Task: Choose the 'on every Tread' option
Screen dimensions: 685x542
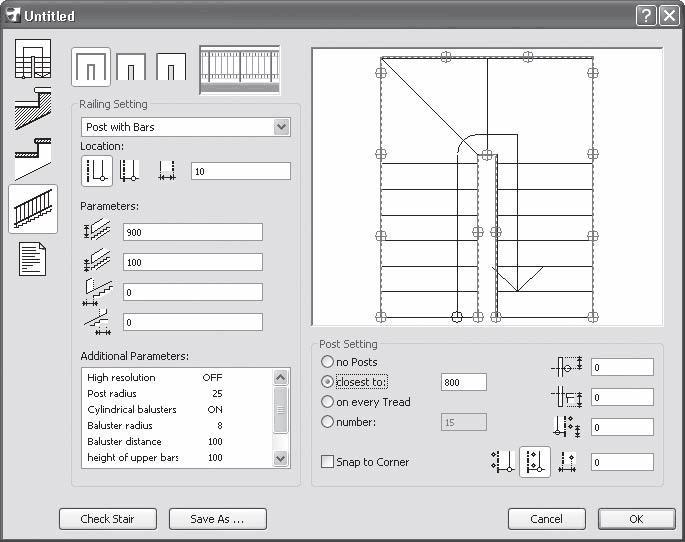Action: pyautogui.click(x=327, y=402)
